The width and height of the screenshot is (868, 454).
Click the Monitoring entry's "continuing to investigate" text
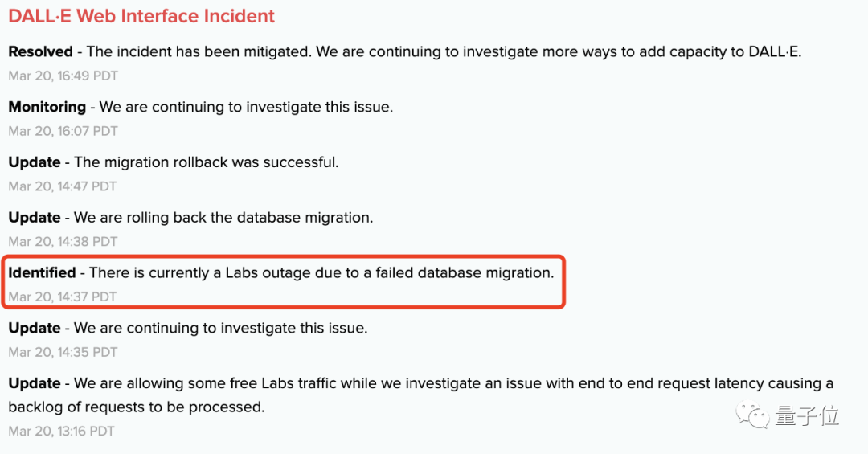point(246,107)
